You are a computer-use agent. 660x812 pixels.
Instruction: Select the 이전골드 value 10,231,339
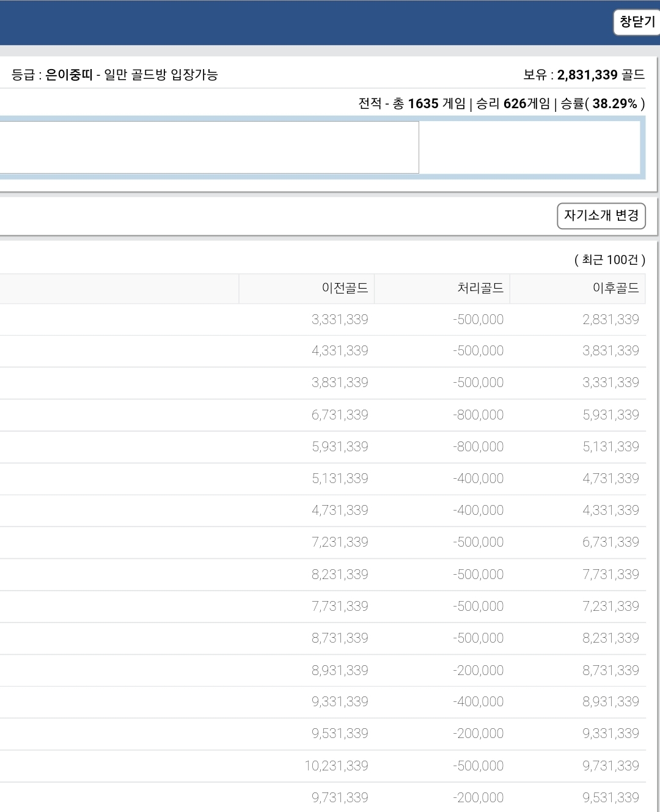click(336, 766)
